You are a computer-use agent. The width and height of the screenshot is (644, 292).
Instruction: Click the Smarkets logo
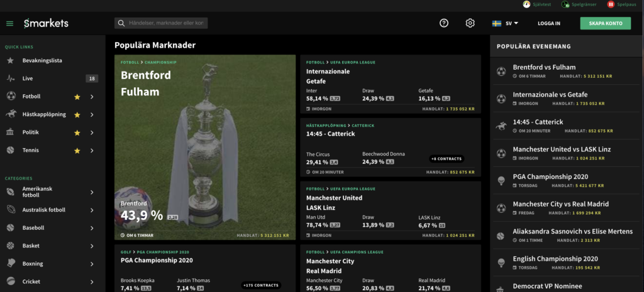(x=46, y=23)
